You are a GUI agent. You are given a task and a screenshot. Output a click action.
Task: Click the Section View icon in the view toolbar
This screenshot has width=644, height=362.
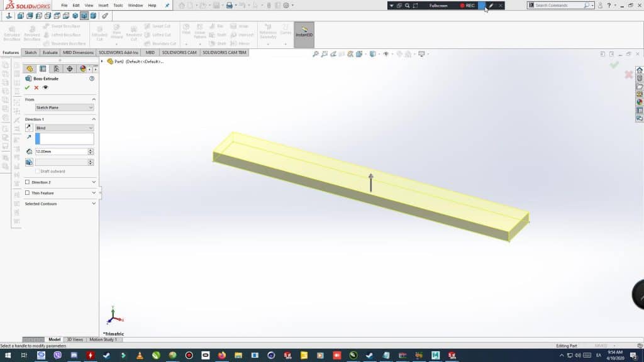pyautogui.click(x=350, y=55)
